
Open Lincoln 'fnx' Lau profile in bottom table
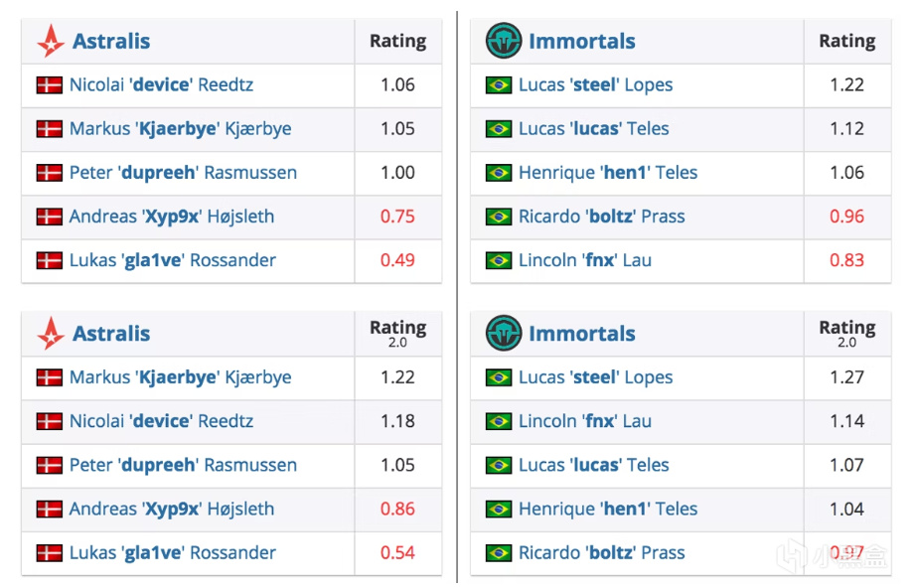(585, 421)
